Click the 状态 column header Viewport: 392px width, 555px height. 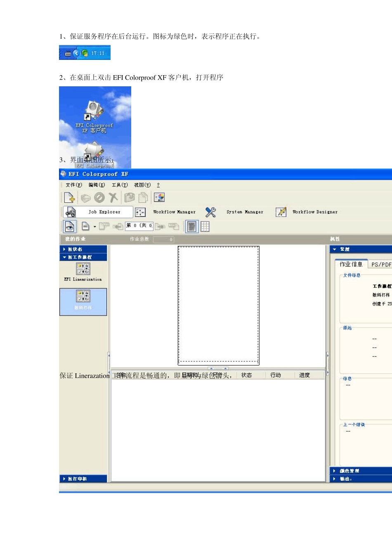click(247, 375)
